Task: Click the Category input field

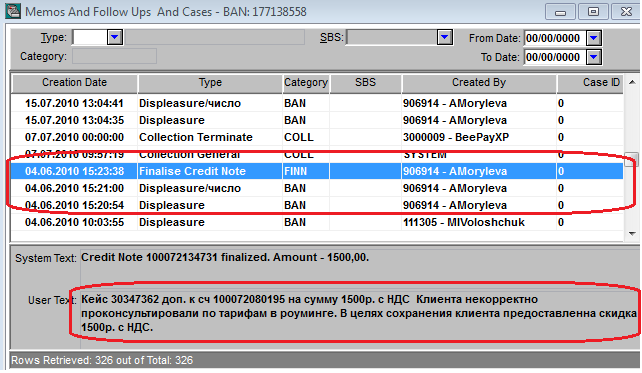Action: coord(115,56)
